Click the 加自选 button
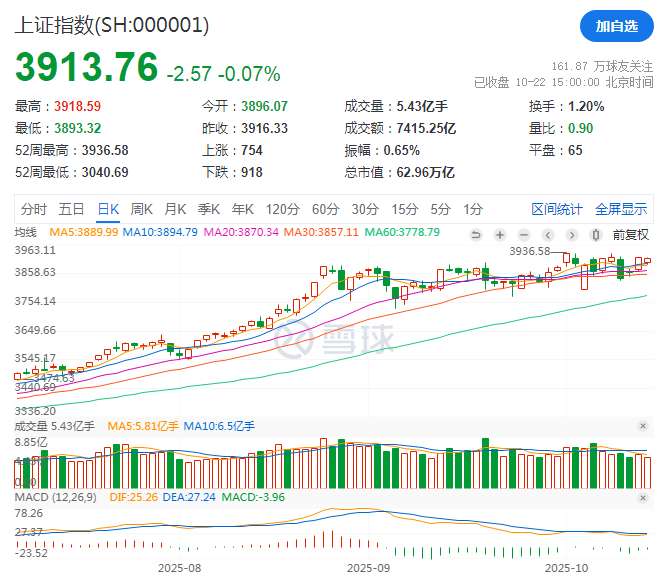Image resolution: width=665 pixels, height=579 pixels. [616, 26]
